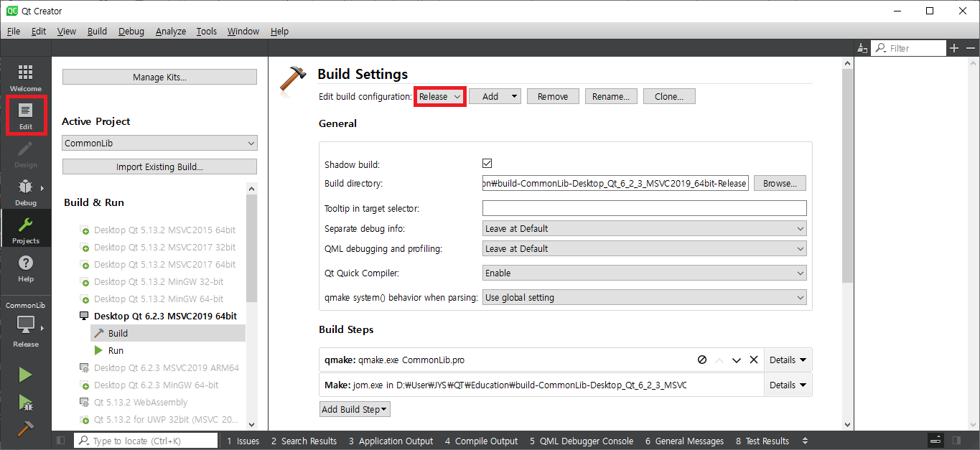The image size is (980, 450).
Task: Open the Edit menu
Action: [39, 31]
